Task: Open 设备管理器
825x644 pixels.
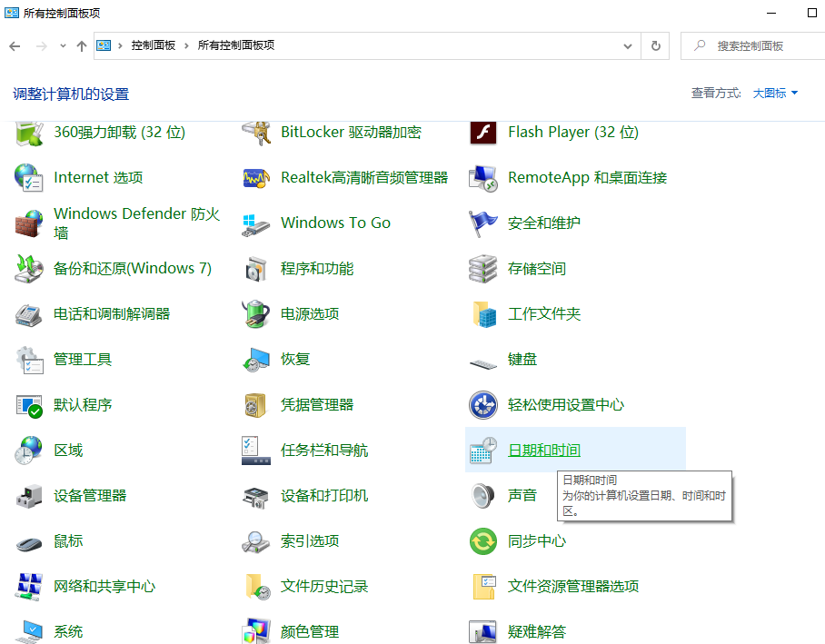Action: click(90, 495)
